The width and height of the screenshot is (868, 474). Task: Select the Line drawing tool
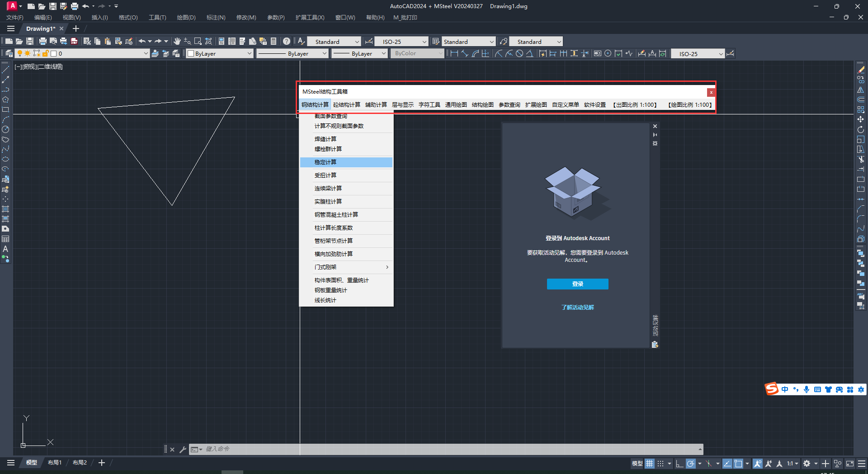5,70
